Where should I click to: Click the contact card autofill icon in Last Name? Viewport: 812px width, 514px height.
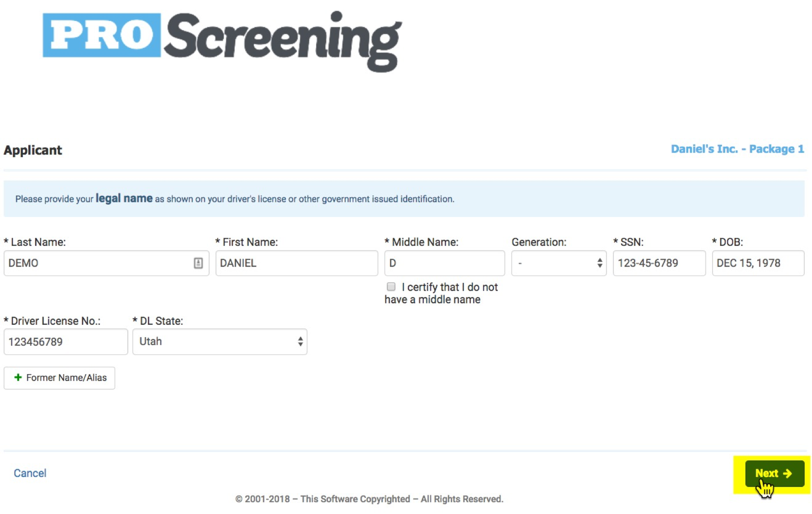198,263
